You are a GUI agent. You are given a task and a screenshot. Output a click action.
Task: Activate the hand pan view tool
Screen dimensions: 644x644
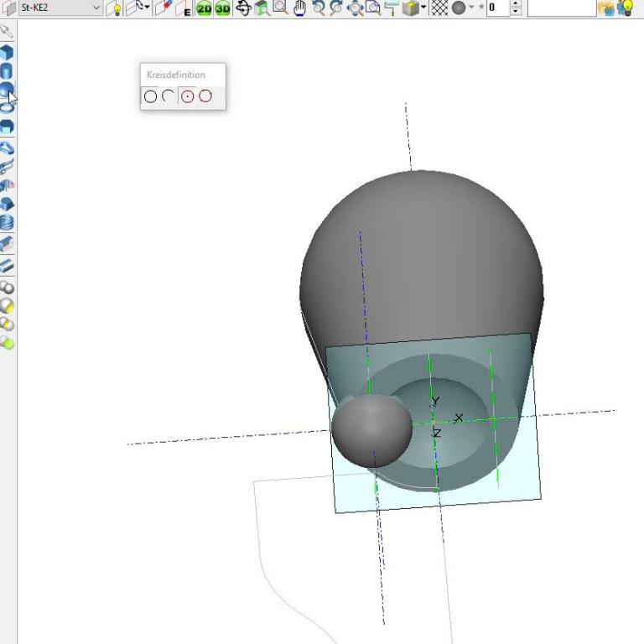299,8
